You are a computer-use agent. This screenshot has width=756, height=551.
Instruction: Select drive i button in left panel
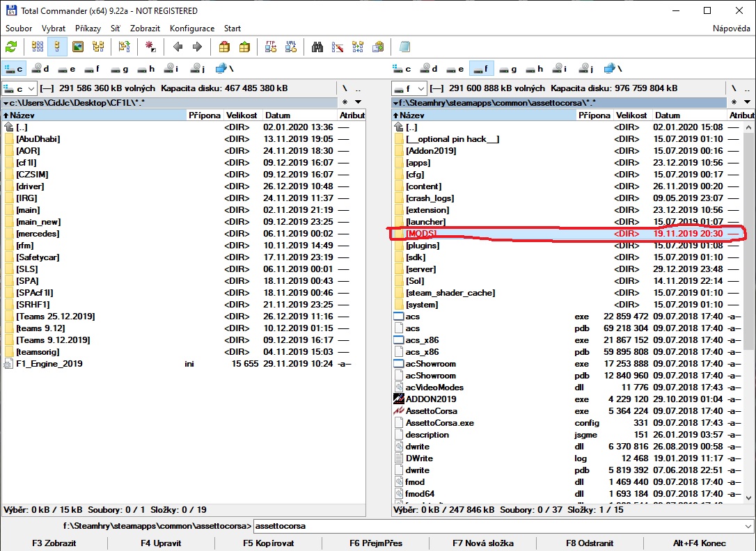[171, 69]
